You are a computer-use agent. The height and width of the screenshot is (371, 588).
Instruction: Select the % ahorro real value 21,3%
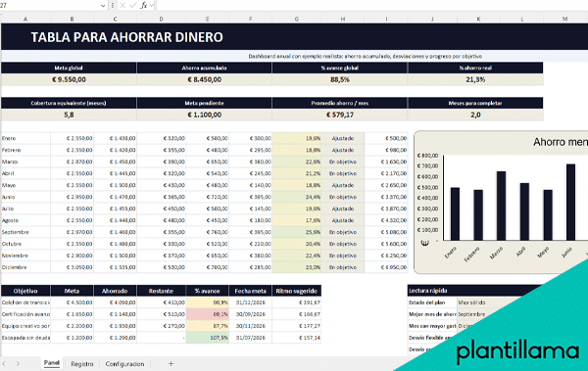(x=475, y=79)
